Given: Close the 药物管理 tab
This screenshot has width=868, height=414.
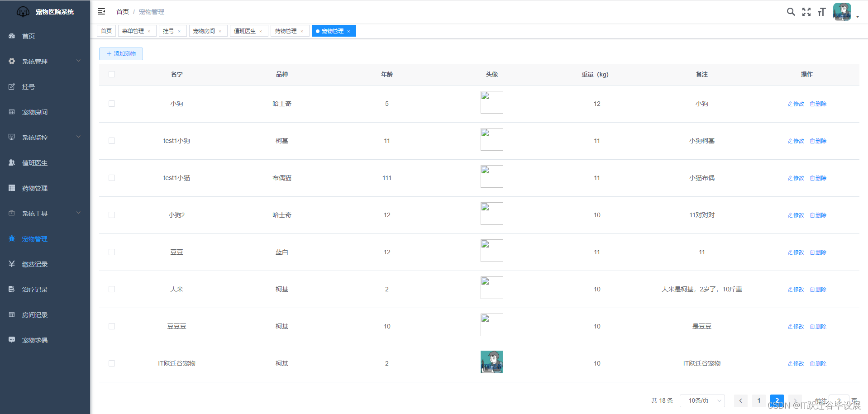Looking at the screenshot, I should (x=302, y=31).
